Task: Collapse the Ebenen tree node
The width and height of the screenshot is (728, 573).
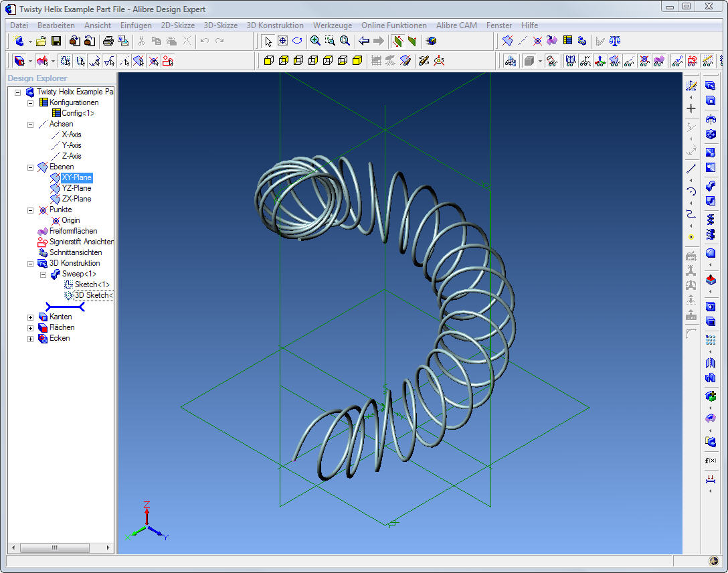Action: point(30,167)
